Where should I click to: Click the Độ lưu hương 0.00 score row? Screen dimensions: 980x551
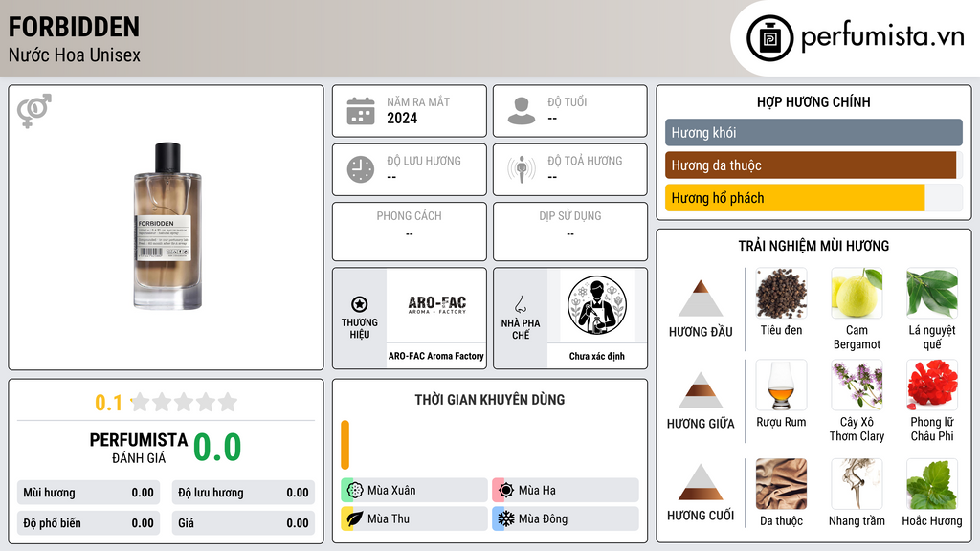(x=243, y=493)
